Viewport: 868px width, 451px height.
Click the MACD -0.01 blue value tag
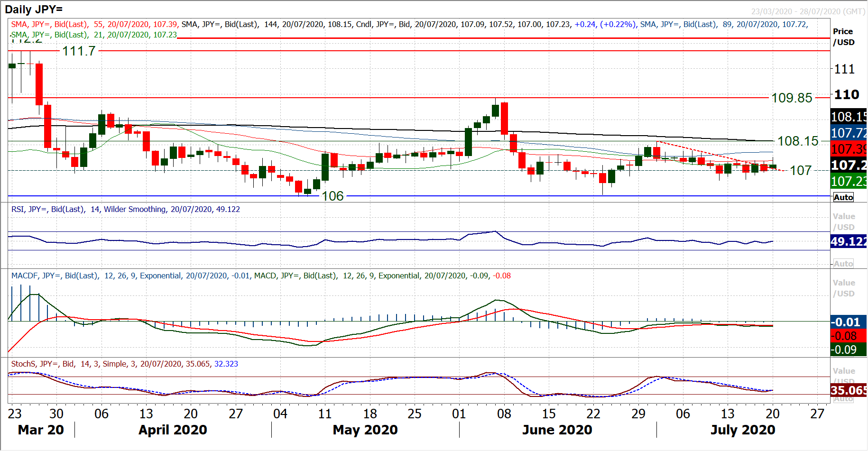(x=849, y=322)
